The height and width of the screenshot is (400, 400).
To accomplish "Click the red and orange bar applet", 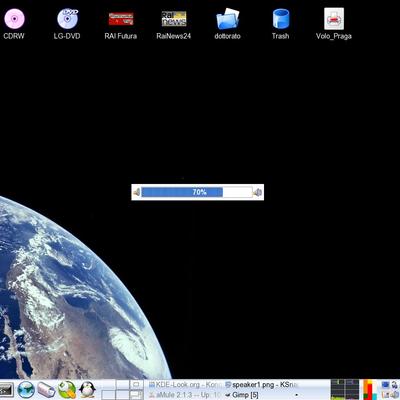I will 370,390.
